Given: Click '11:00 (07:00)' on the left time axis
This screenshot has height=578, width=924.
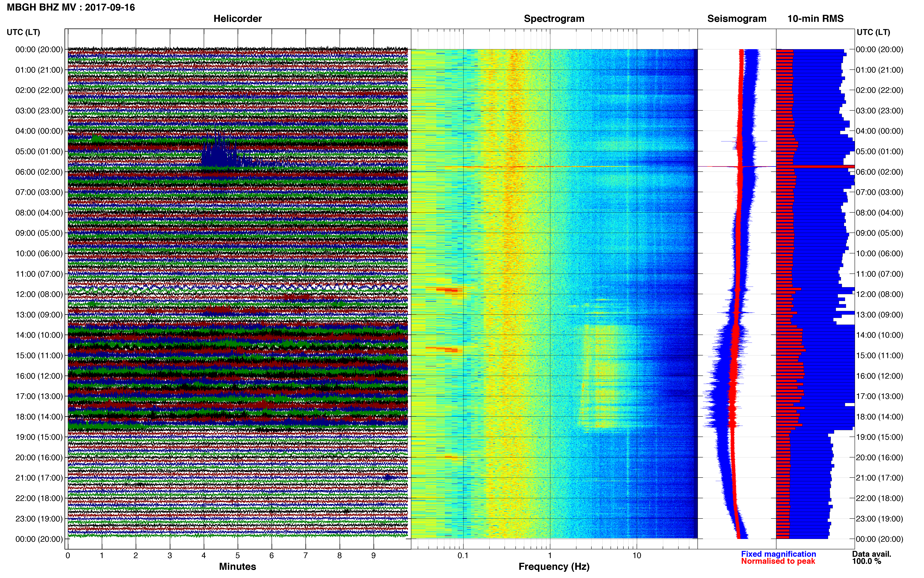Looking at the screenshot, I should (x=39, y=274).
